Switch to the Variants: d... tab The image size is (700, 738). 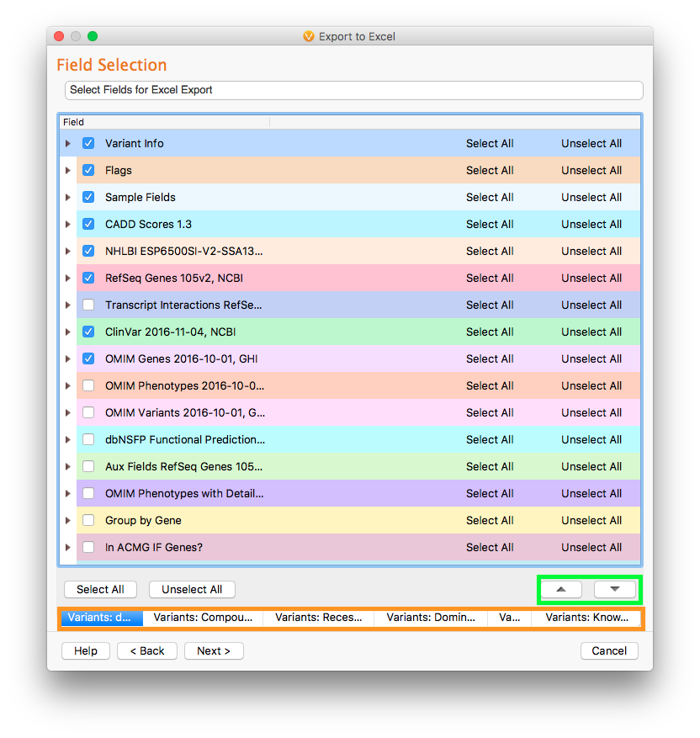[x=102, y=618]
